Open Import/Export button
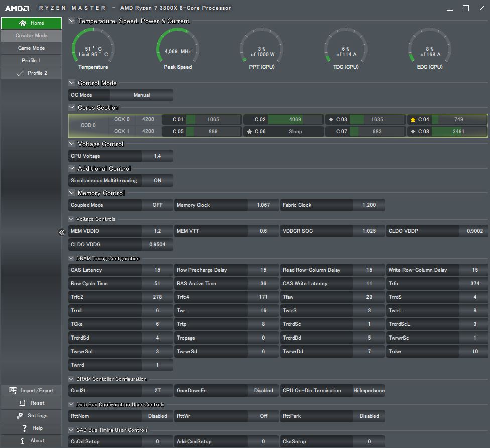The image size is (490, 448). pos(31,391)
